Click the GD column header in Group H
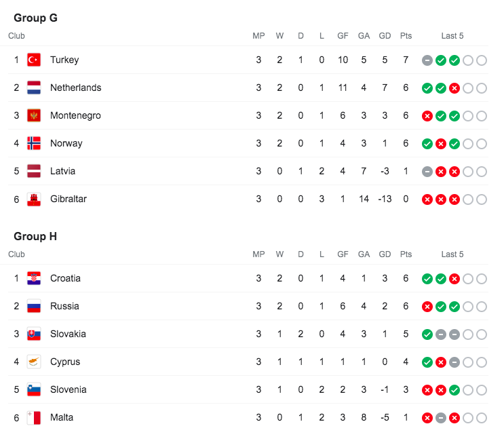504x441 pixels. click(x=385, y=254)
